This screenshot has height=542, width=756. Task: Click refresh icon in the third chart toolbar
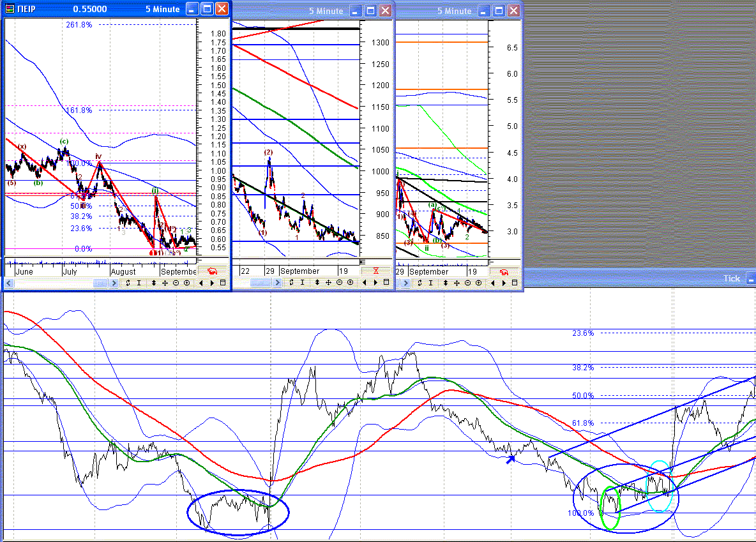[420, 283]
